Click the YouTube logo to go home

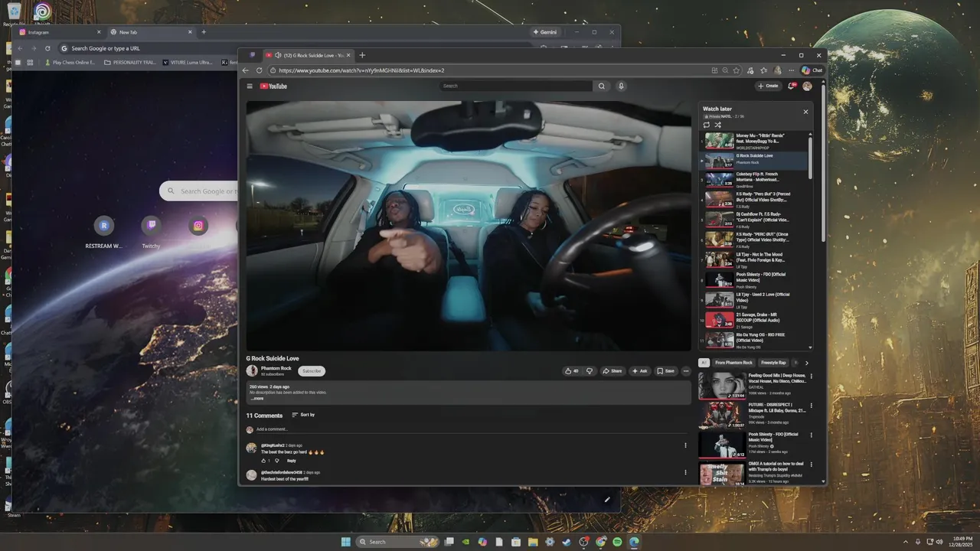tap(273, 86)
